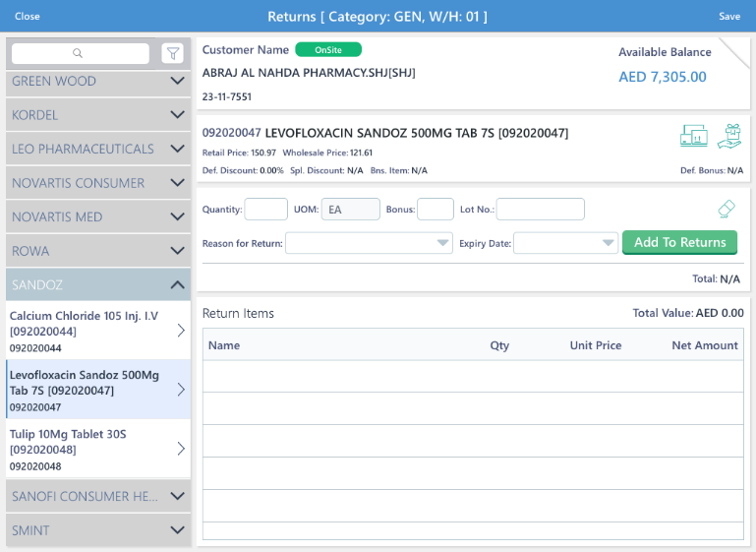Click the AED 7,305.00 available balance
Image resolution: width=756 pixels, height=552 pixels.
[663, 77]
